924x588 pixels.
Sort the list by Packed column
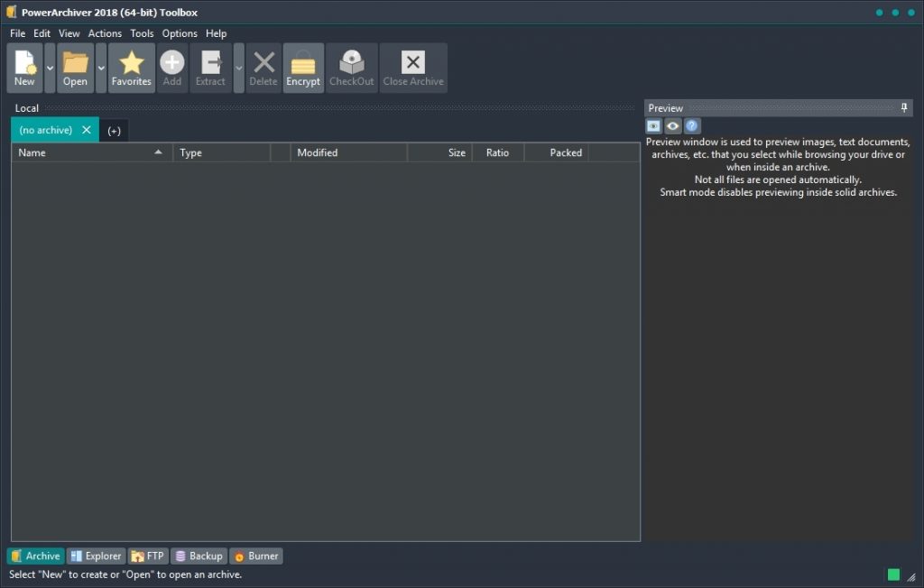click(x=556, y=152)
